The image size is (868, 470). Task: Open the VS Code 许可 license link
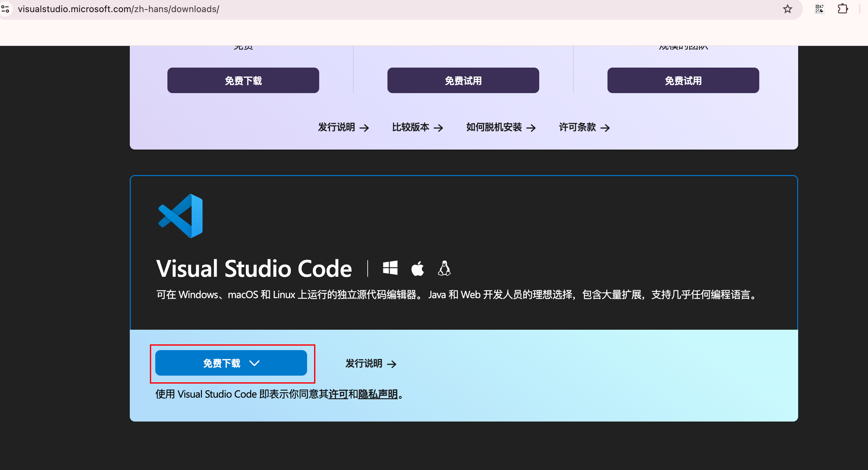[x=338, y=394]
